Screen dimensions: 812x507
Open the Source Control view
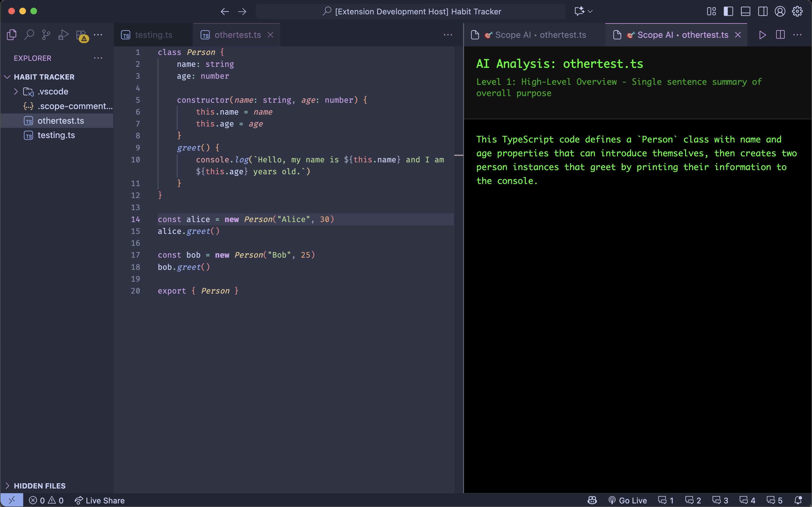46,35
